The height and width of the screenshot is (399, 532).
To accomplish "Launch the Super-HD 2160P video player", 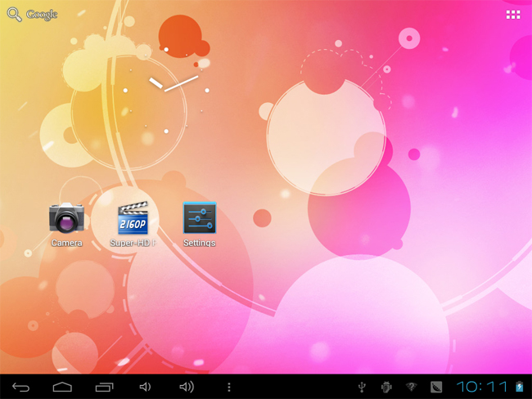I will click(x=133, y=218).
